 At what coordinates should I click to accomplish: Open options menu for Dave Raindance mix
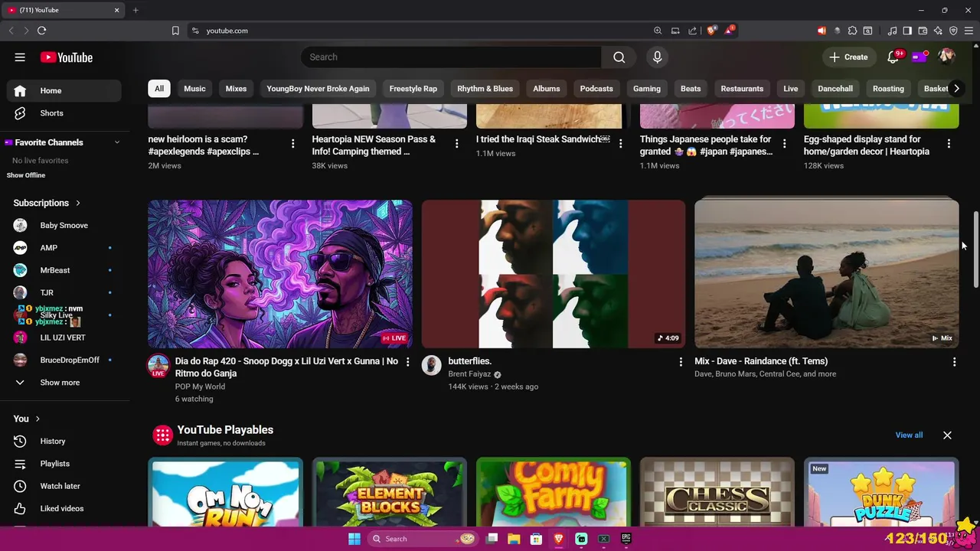tap(954, 362)
